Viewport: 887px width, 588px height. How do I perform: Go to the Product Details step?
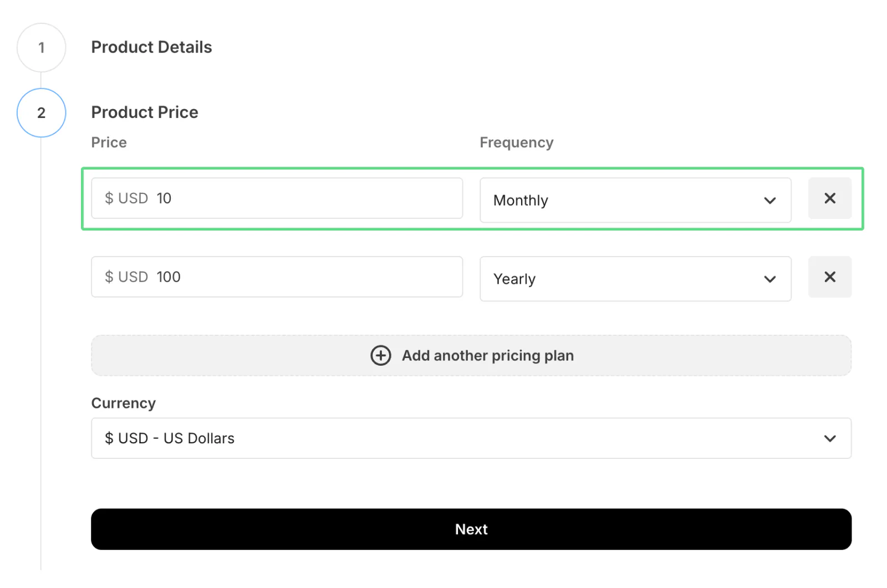tap(151, 47)
